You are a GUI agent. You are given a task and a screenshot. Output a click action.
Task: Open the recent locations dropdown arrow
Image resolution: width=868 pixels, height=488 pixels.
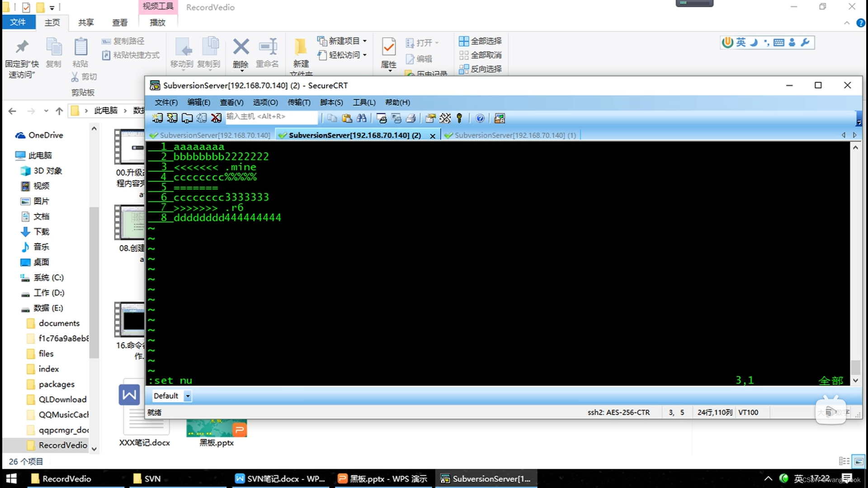point(46,111)
